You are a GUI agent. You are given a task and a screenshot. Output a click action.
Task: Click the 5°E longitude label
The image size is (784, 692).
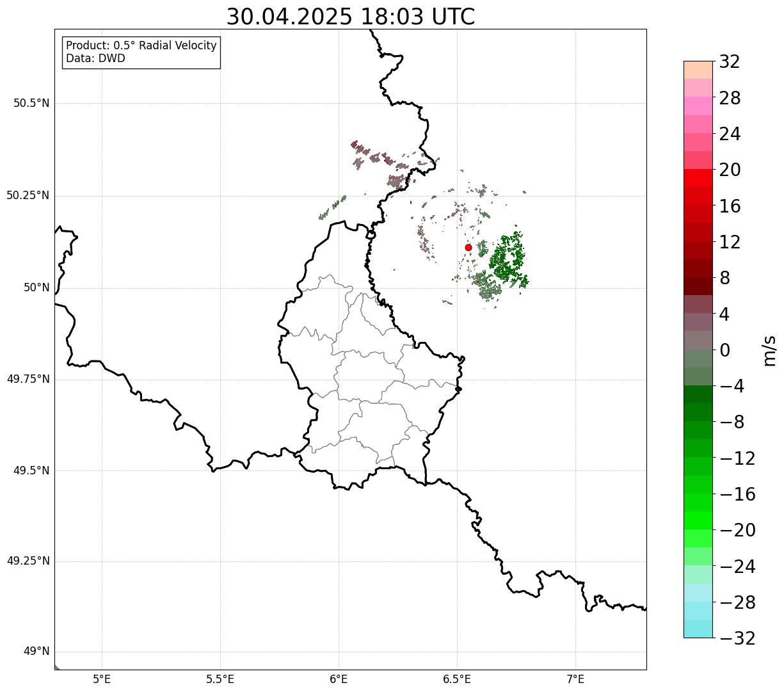[102, 679]
